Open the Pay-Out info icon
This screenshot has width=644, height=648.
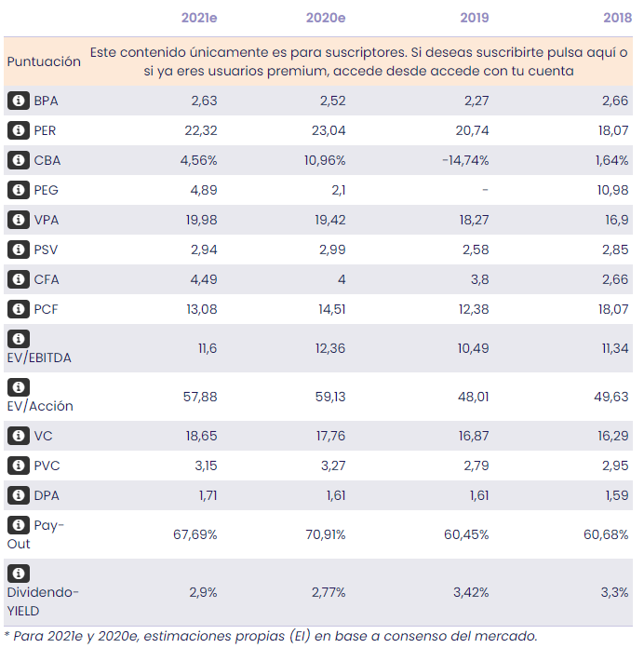click(x=18, y=525)
